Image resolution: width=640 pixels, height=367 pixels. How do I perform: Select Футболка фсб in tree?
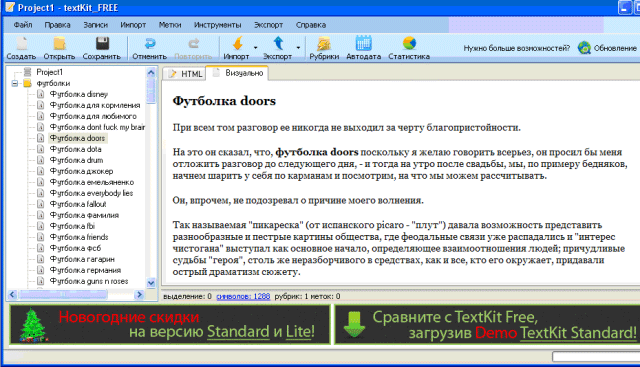(x=75, y=248)
